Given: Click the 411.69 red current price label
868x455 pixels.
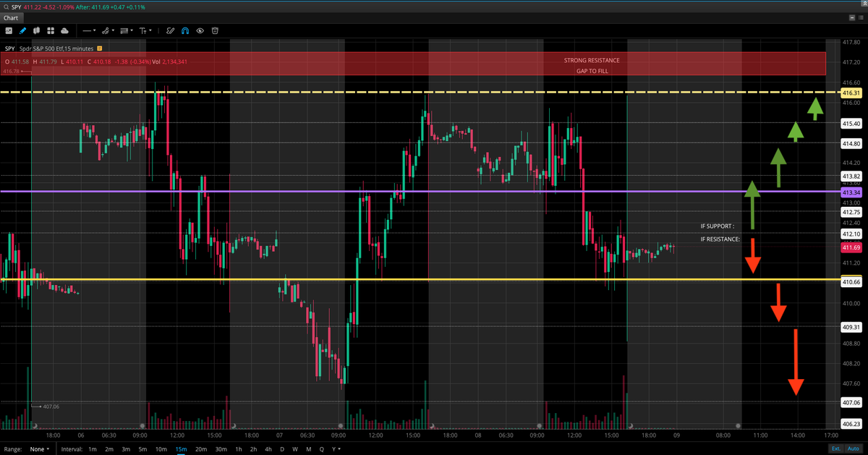Looking at the screenshot, I should click(852, 247).
